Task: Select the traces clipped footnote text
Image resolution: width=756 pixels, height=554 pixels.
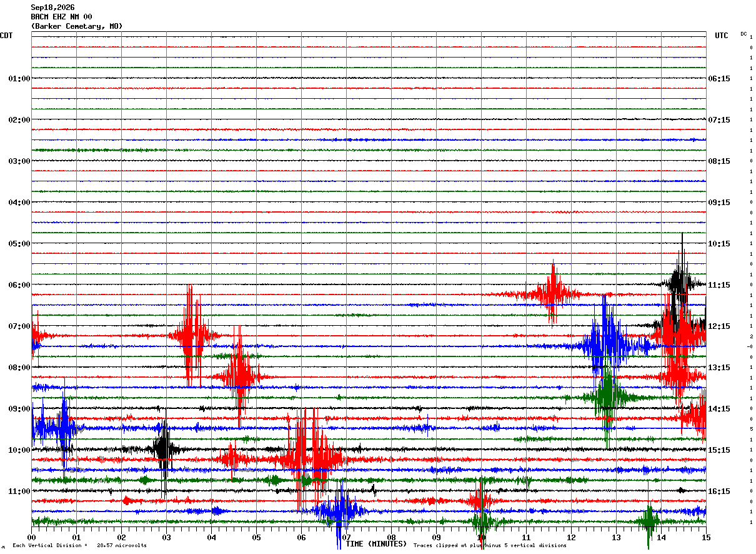Action: [x=490, y=545]
